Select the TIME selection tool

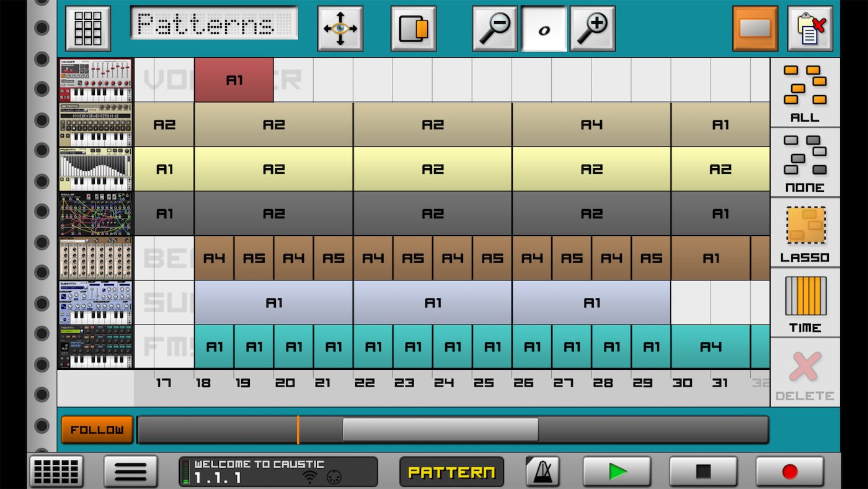(x=804, y=304)
